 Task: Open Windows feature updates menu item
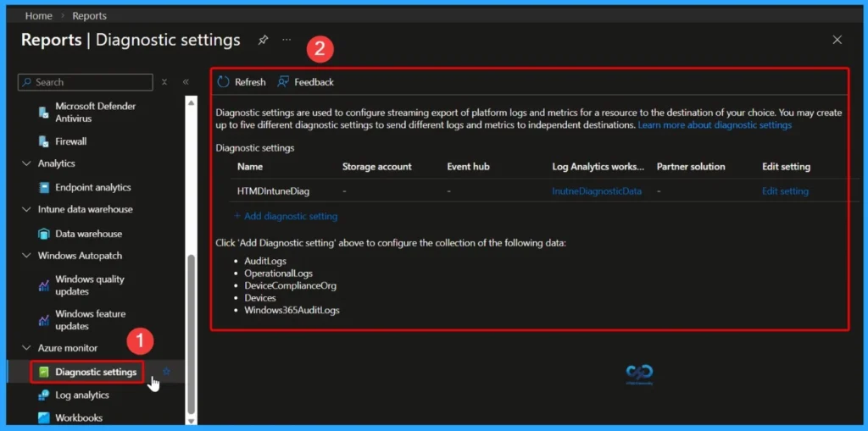tap(90, 320)
